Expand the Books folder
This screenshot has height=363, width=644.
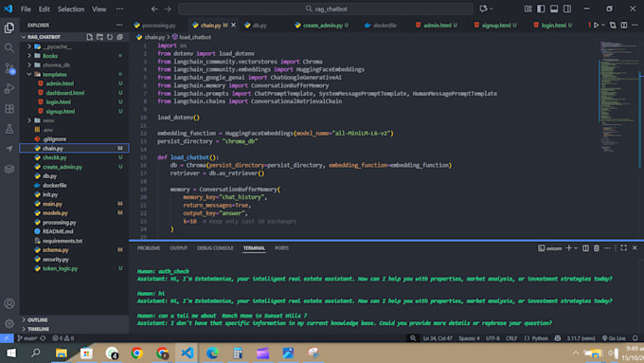coord(29,56)
